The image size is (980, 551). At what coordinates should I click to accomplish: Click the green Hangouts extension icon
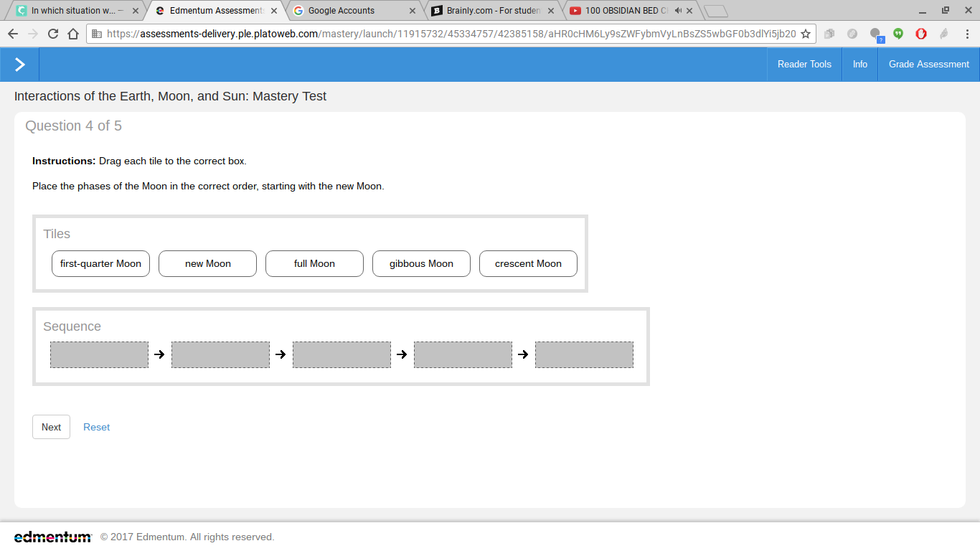(x=898, y=34)
